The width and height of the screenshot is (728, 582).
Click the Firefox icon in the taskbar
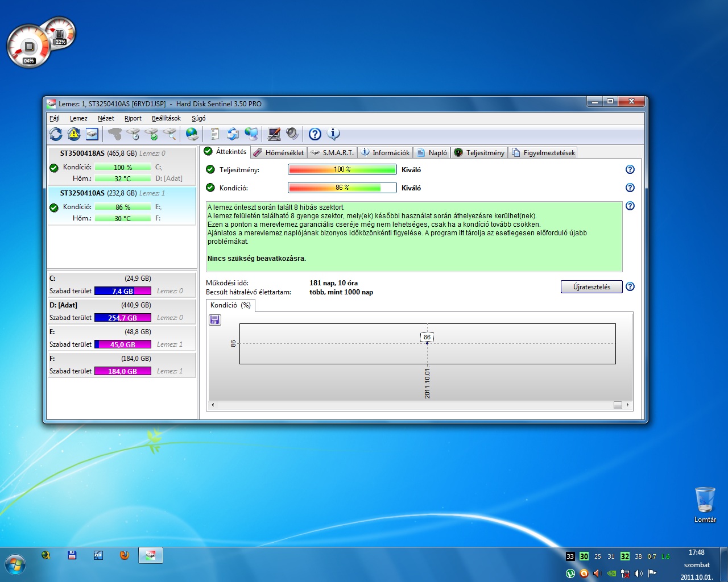pyautogui.click(x=125, y=555)
